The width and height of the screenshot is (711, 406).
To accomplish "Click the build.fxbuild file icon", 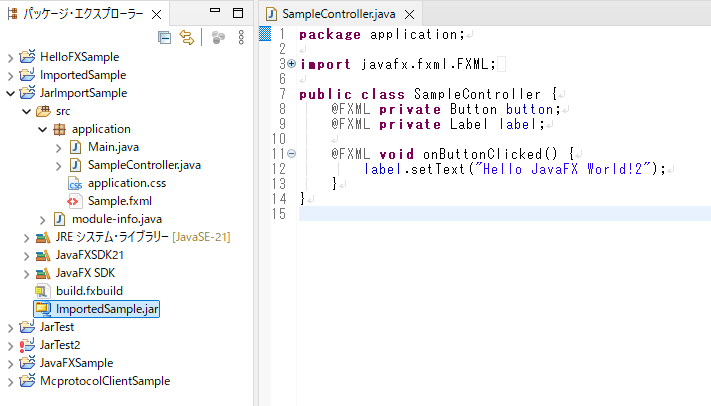I will 43,291.
